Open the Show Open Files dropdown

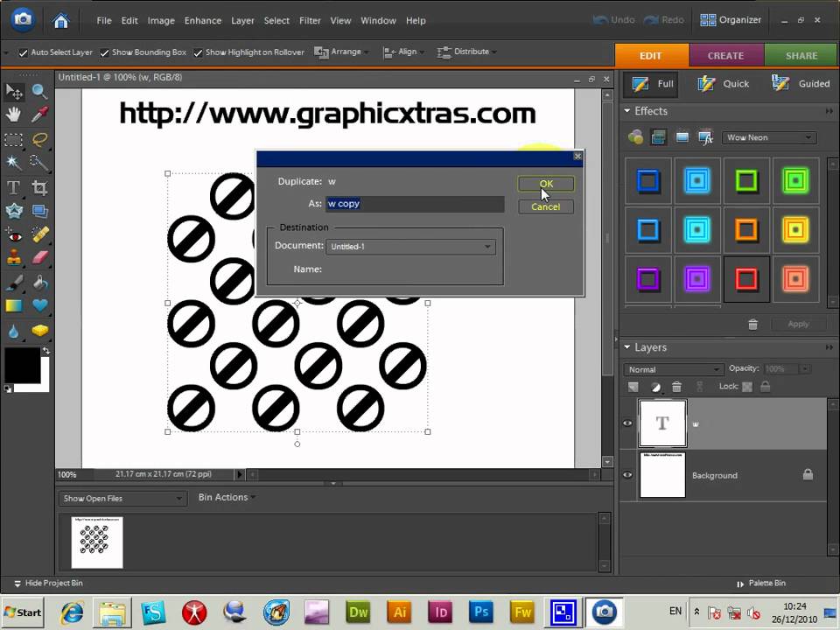[122, 498]
